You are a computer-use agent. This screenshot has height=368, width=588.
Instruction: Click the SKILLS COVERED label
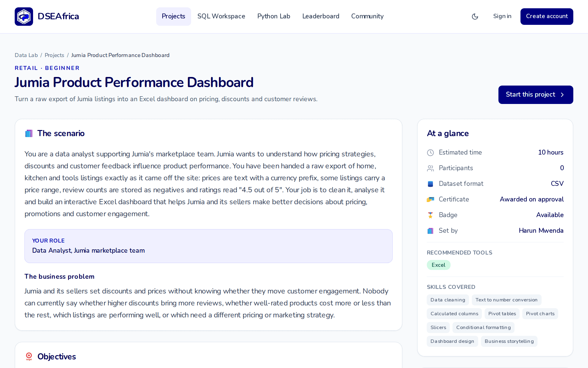pyautogui.click(x=451, y=287)
